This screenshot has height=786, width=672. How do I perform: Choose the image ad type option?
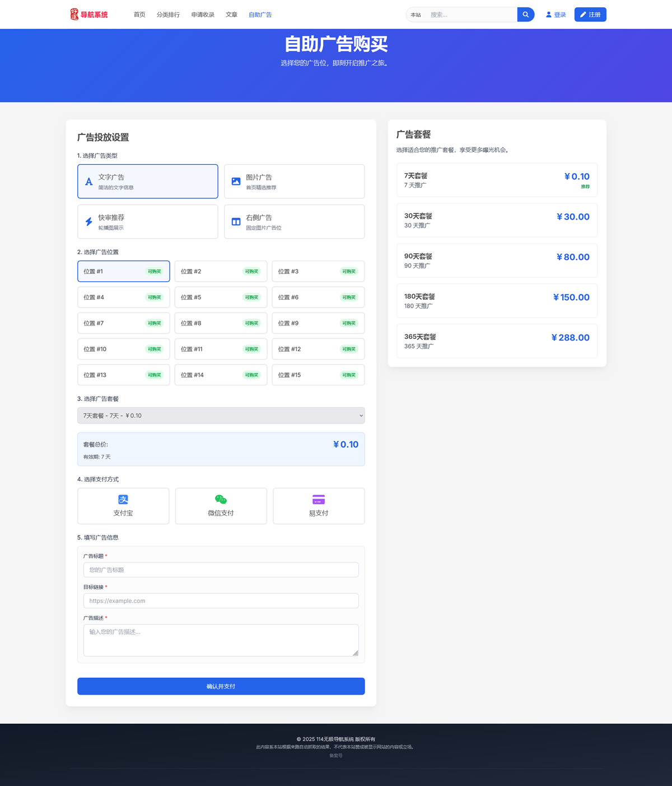click(x=294, y=182)
